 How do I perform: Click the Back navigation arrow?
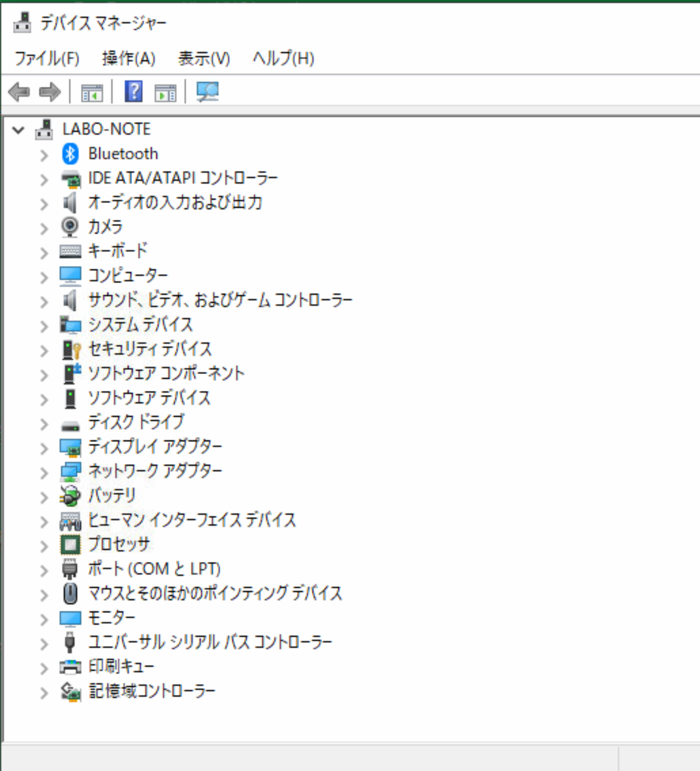(x=20, y=92)
